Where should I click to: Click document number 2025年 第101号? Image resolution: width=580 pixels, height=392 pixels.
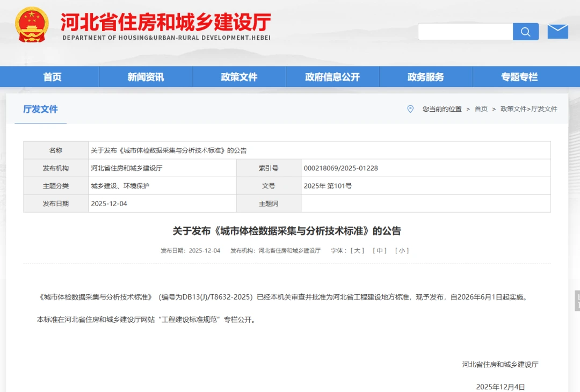tap(328, 186)
